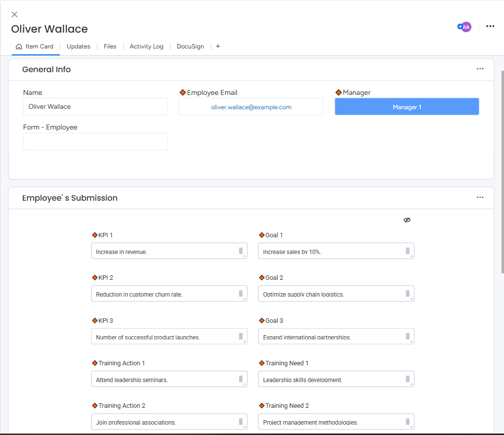Toggle the hidden-columns eye icon
Image resolution: width=504 pixels, height=435 pixels.
407,220
